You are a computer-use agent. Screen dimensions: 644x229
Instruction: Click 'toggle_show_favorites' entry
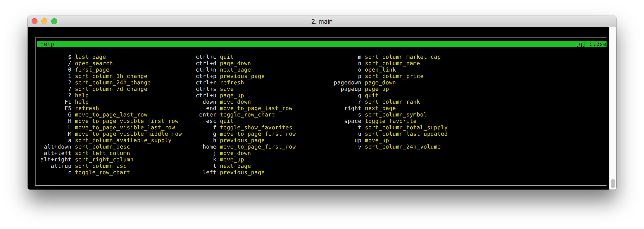click(256, 128)
